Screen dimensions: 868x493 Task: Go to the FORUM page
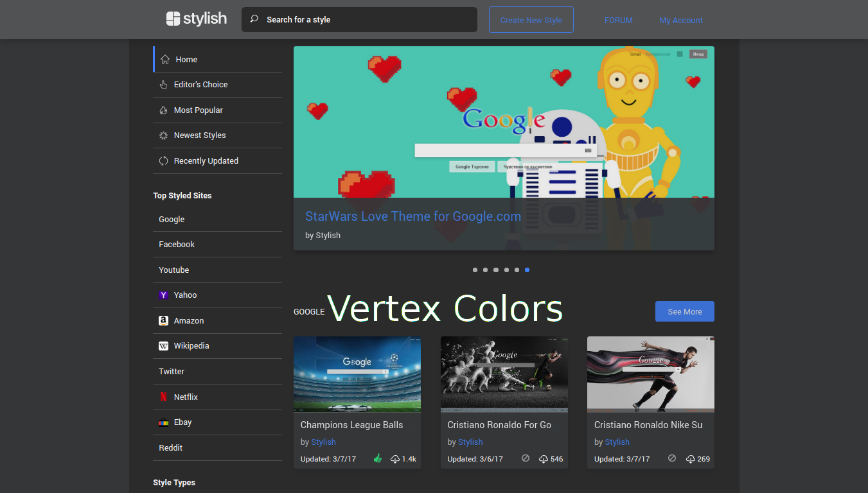(x=618, y=20)
